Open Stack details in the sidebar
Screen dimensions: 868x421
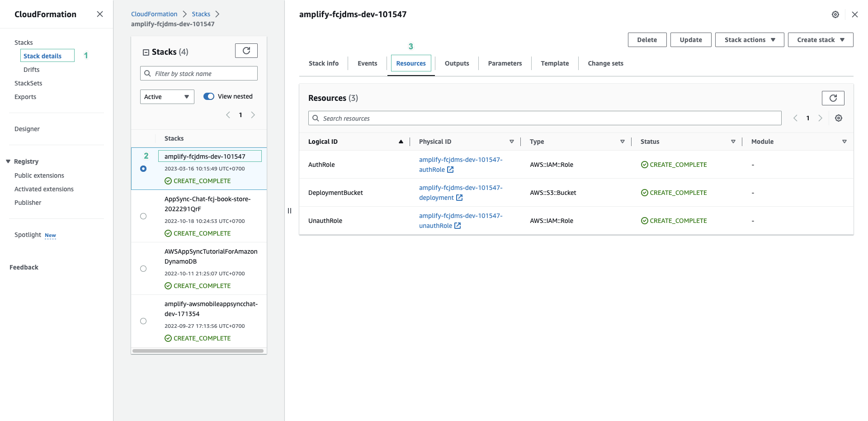click(42, 56)
